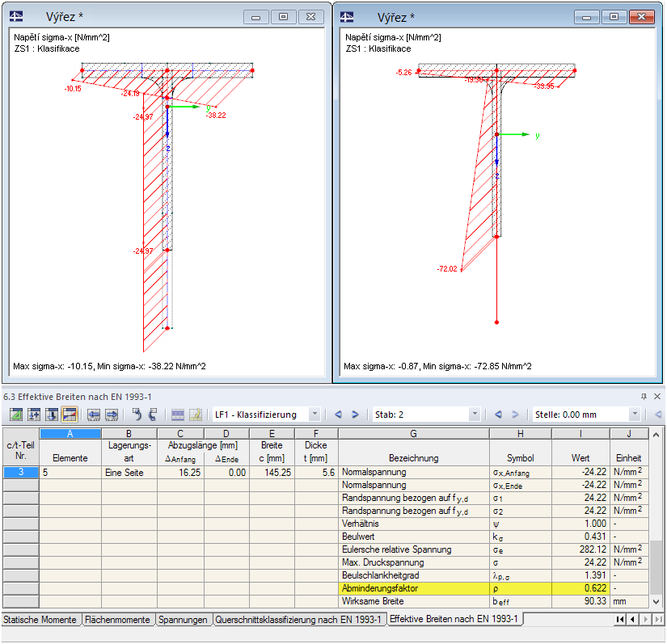The height and width of the screenshot is (644, 667).
Task: Click the table edit pencil icon
Action: tap(196, 415)
